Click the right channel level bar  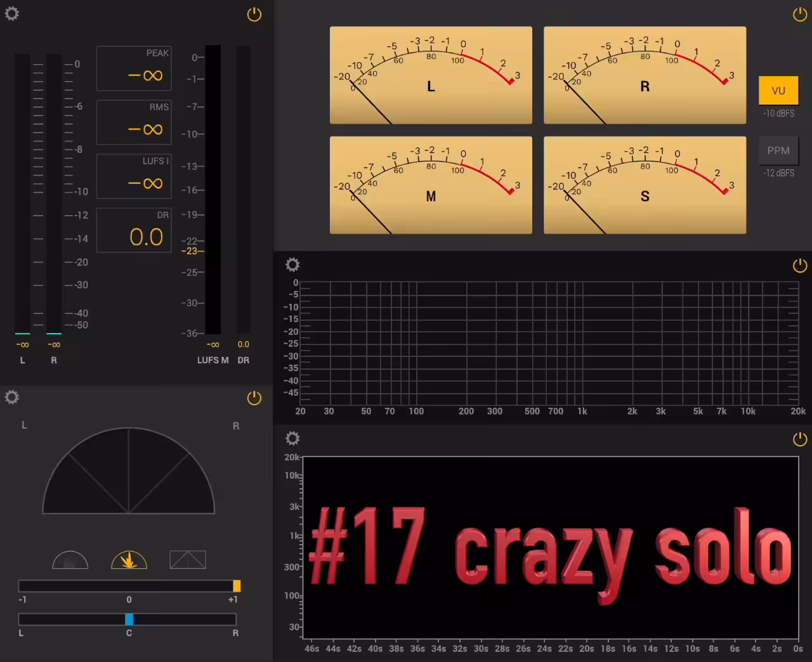click(x=54, y=194)
